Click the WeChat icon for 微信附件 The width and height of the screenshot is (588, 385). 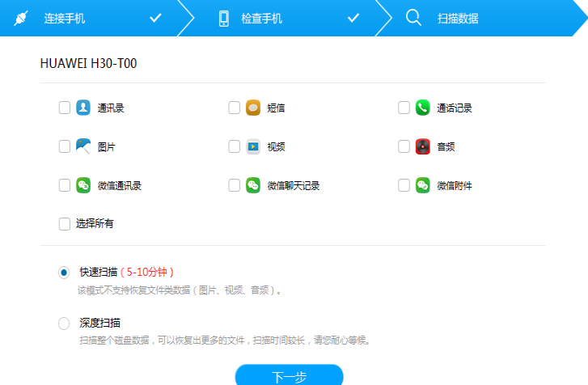pos(423,185)
